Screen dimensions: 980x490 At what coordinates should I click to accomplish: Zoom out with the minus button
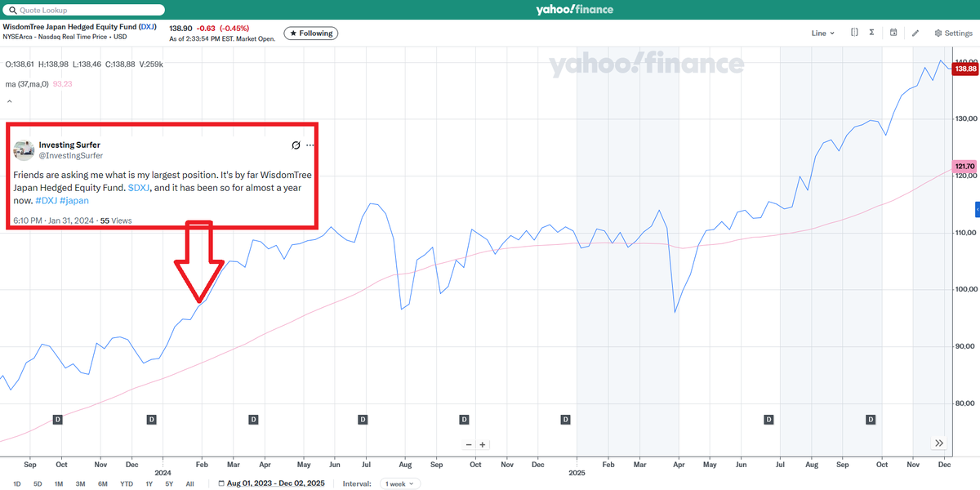(x=469, y=445)
